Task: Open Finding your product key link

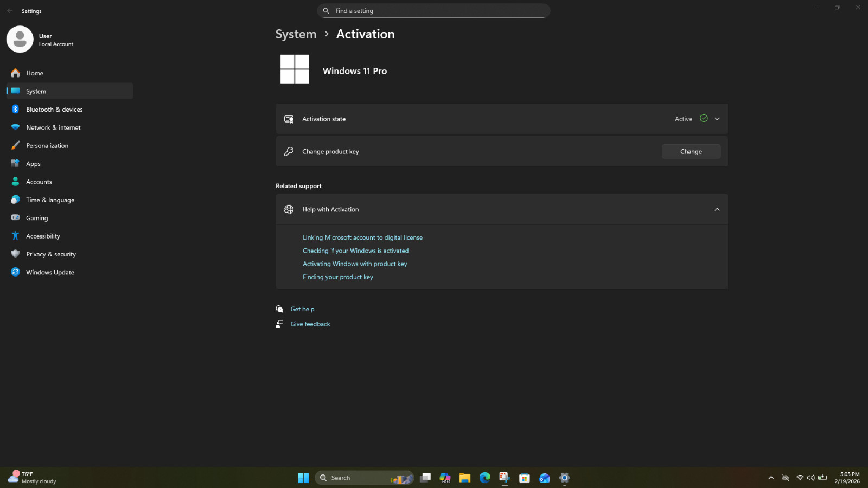Action: [x=337, y=277]
